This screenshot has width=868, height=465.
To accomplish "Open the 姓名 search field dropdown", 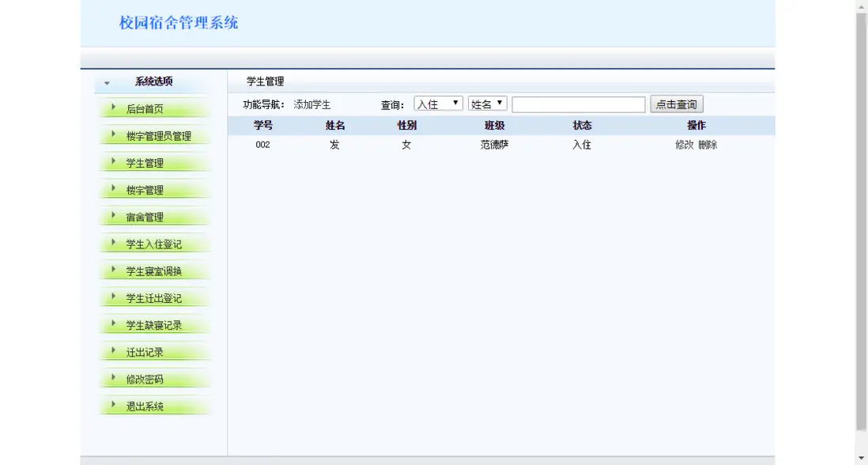I will [489, 103].
